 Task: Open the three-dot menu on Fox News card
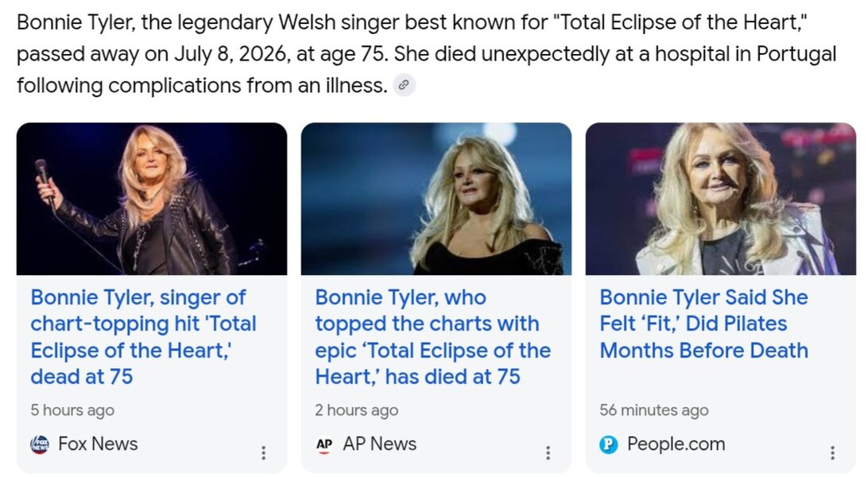[264, 452]
